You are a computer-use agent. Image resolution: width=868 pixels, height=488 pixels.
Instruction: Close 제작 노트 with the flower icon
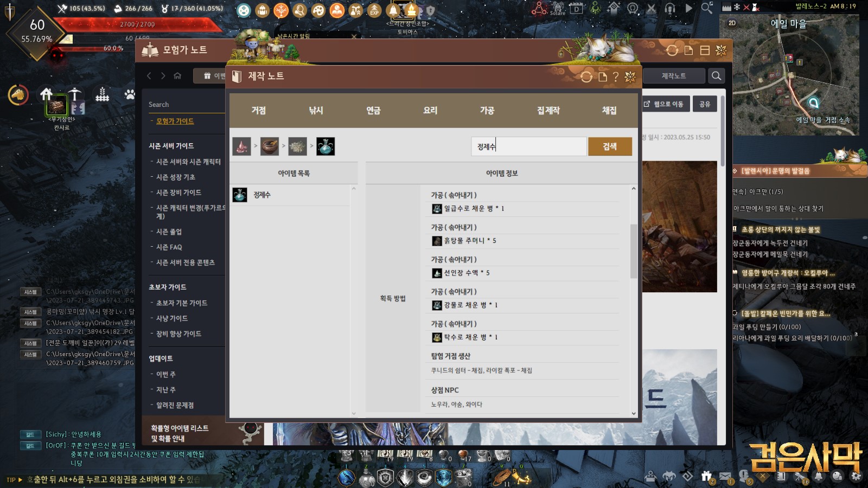pyautogui.click(x=630, y=76)
